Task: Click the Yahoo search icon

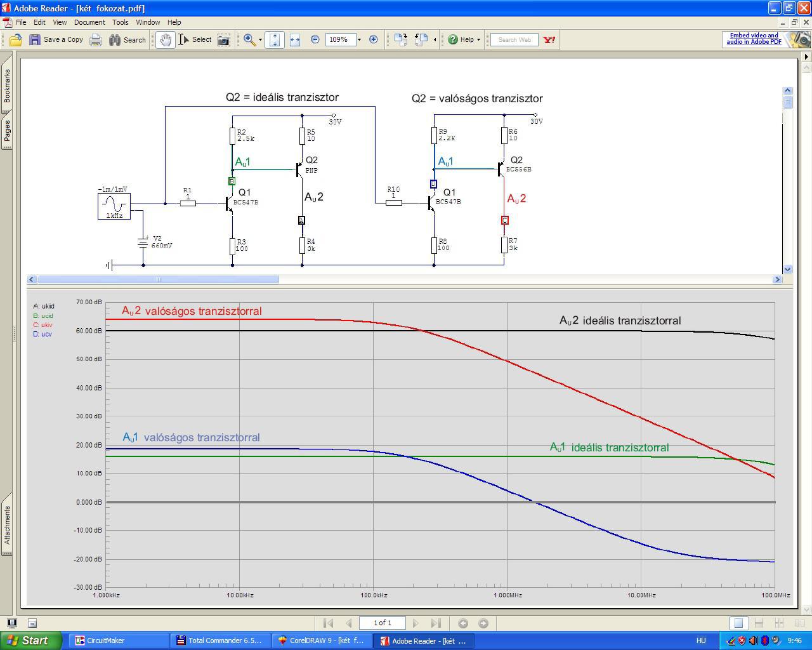Action: [549, 39]
